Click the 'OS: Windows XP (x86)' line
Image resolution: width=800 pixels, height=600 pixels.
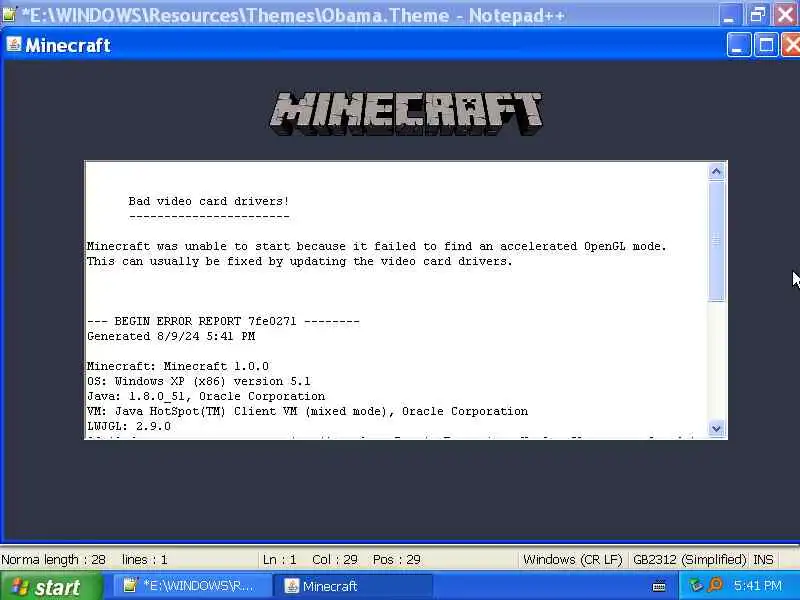pyautogui.click(x=198, y=382)
